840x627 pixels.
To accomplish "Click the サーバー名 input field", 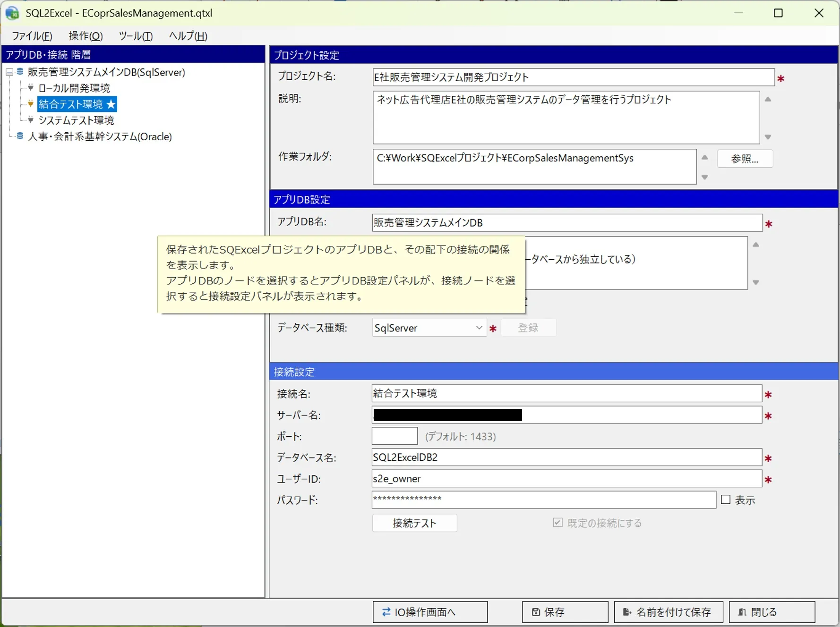I will 567,415.
